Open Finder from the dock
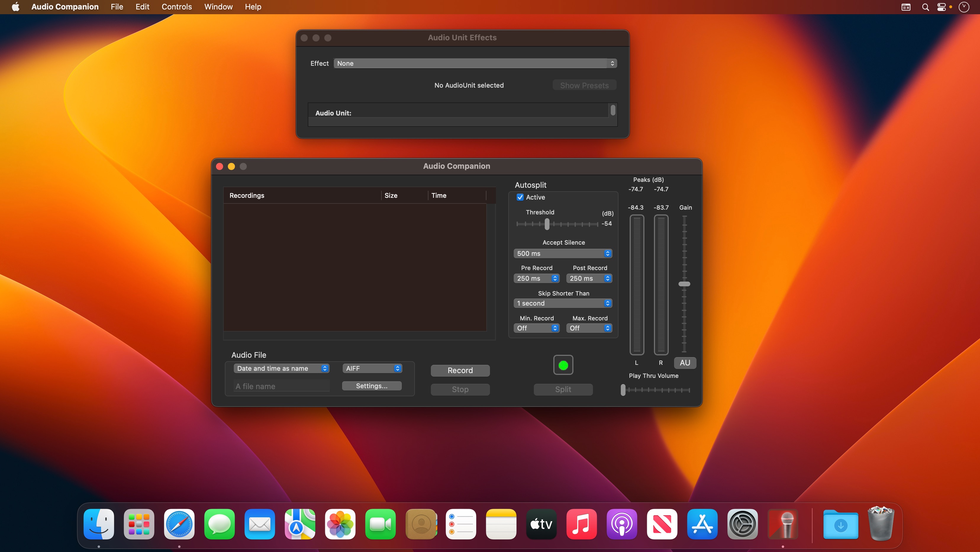 coord(99,524)
